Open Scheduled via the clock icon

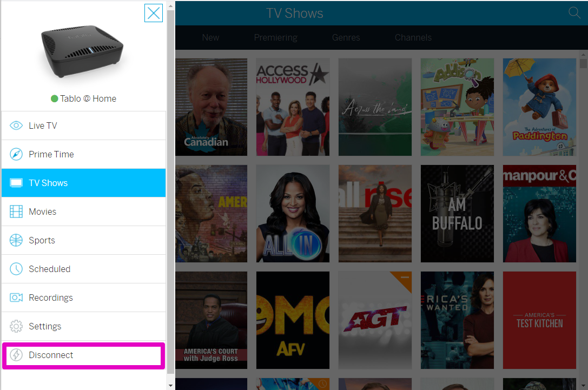coord(16,269)
